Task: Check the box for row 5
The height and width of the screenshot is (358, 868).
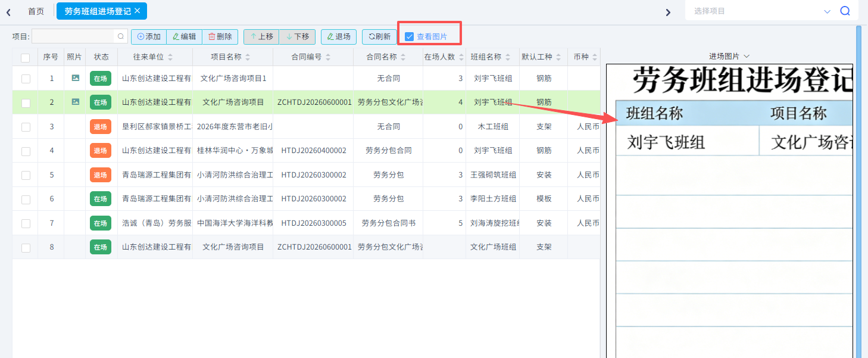Action: (x=26, y=175)
